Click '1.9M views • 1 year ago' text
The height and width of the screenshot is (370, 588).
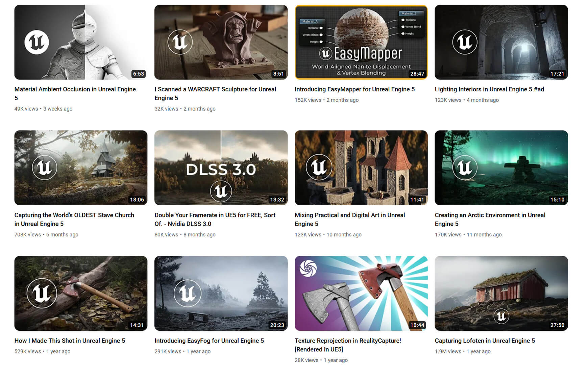[x=463, y=351]
